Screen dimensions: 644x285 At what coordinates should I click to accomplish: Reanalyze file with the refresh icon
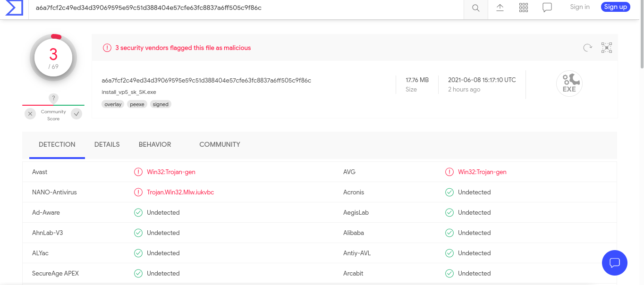[x=587, y=48]
